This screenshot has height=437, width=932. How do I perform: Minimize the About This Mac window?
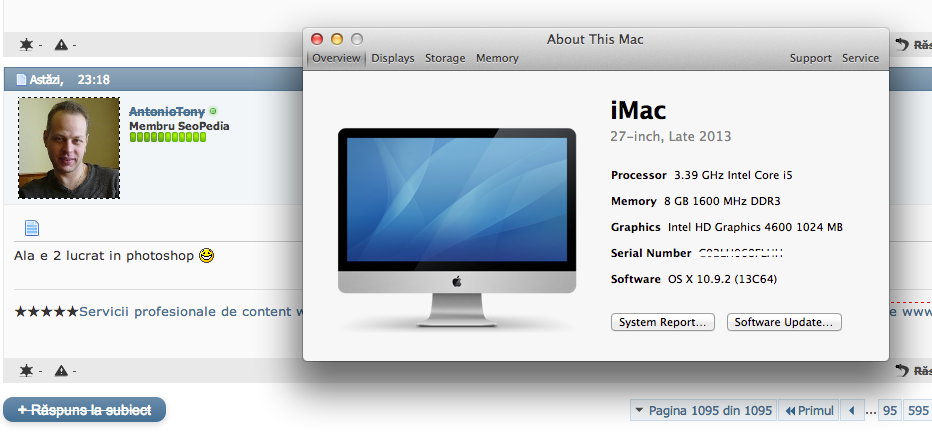337,39
